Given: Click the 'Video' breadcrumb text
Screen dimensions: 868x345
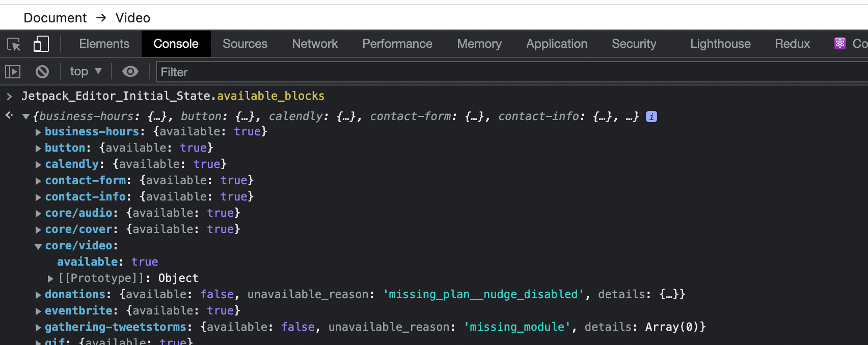Looking at the screenshot, I should [x=133, y=18].
